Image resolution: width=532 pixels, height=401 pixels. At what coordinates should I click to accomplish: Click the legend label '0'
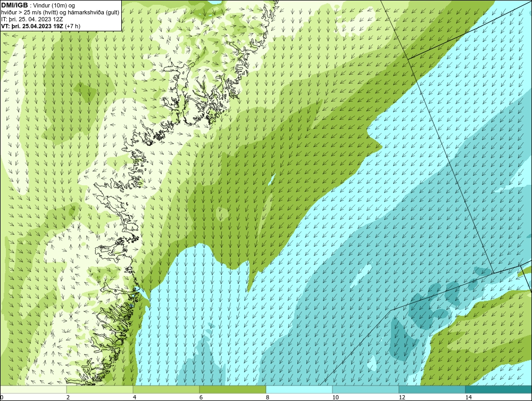(x=2, y=397)
